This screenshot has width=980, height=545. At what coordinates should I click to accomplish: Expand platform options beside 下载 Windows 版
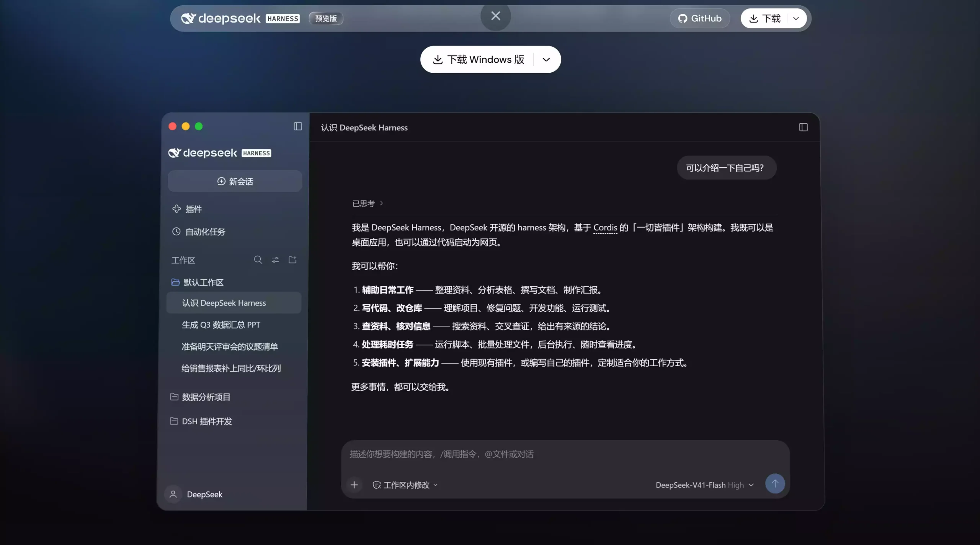point(546,59)
